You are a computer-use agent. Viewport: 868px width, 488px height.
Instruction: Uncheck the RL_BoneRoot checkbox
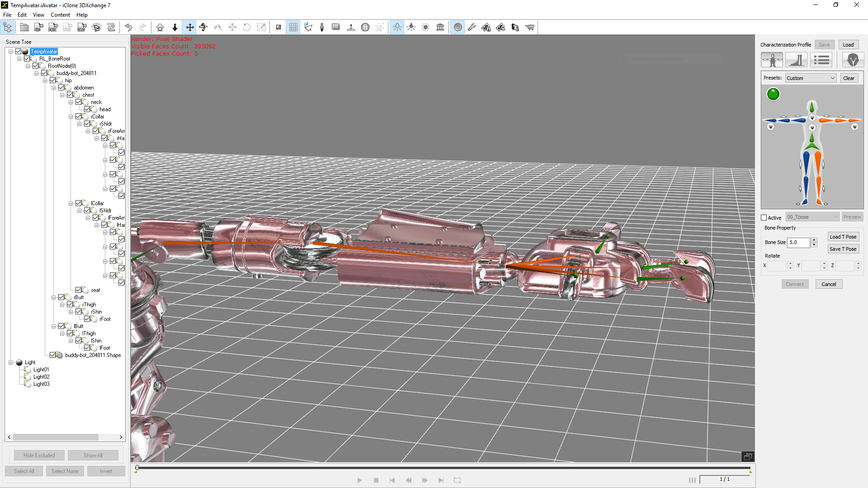tap(27, 59)
